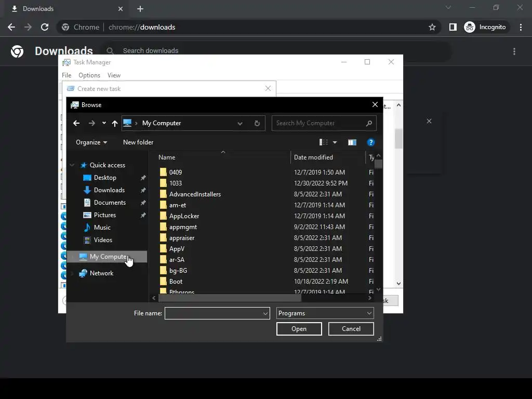
Task: Select Desktop in Quick access
Action: pyautogui.click(x=105, y=178)
